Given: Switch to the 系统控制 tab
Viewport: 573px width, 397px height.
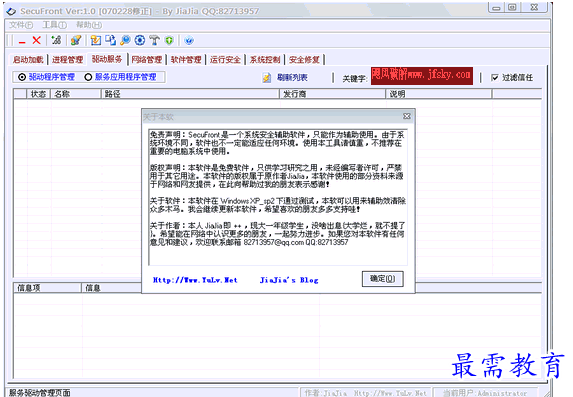Looking at the screenshot, I should (x=265, y=60).
